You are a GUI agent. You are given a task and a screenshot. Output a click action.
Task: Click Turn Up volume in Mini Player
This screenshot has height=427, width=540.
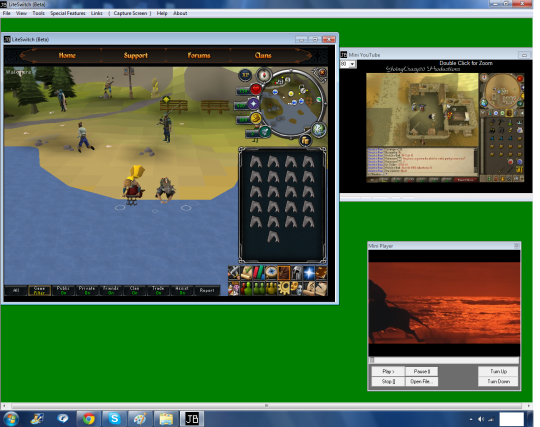click(x=498, y=371)
